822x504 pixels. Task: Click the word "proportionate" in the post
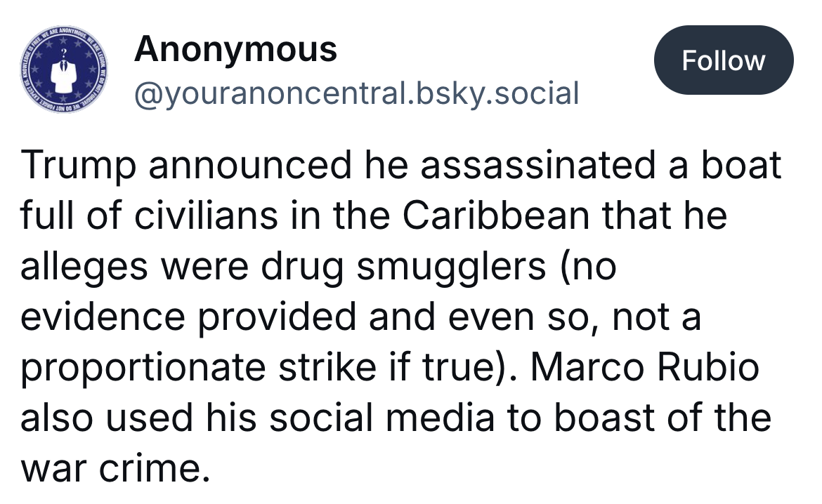click(145, 369)
